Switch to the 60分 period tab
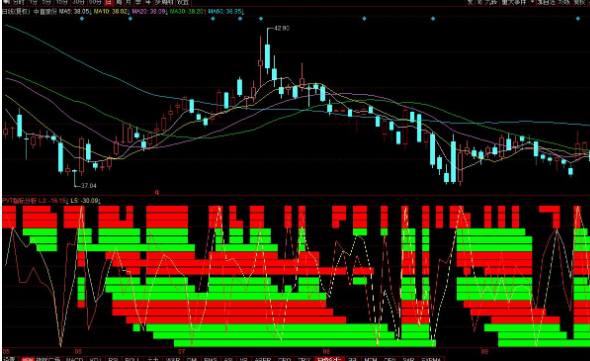The width and height of the screenshot is (590, 361). click(95, 2)
